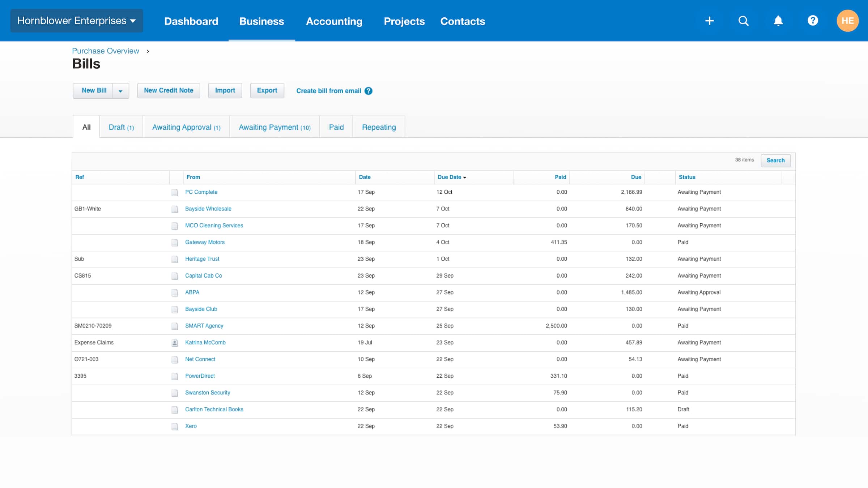Image resolution: width=868 pixels, height=488 pixels.
Task: Click person icon beside Katrina McComb
Action: point(175,342)
